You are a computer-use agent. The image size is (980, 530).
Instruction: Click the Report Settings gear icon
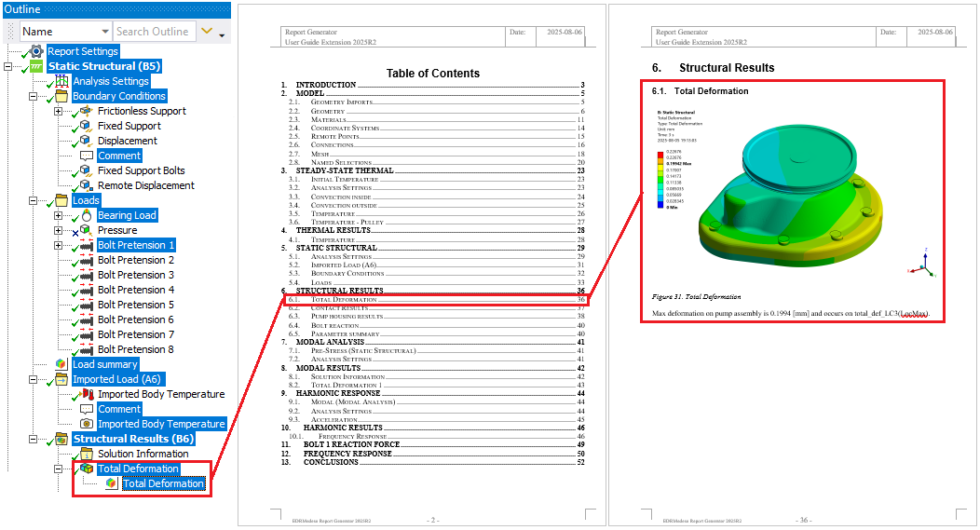(37, 51)
